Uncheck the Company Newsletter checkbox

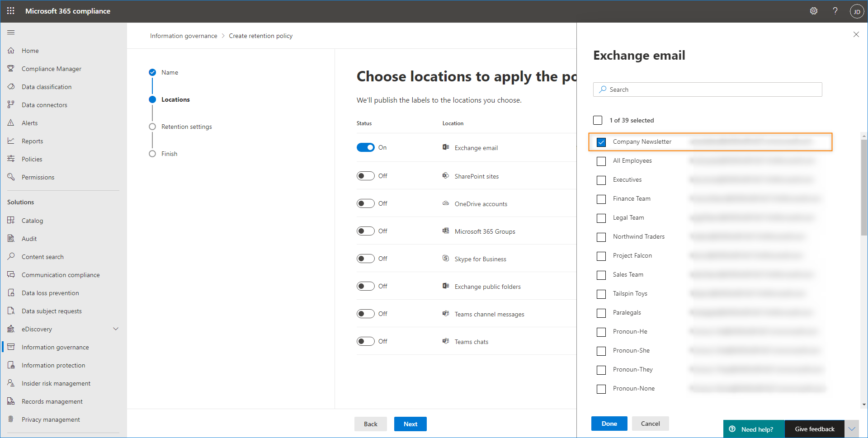(601, 142)
